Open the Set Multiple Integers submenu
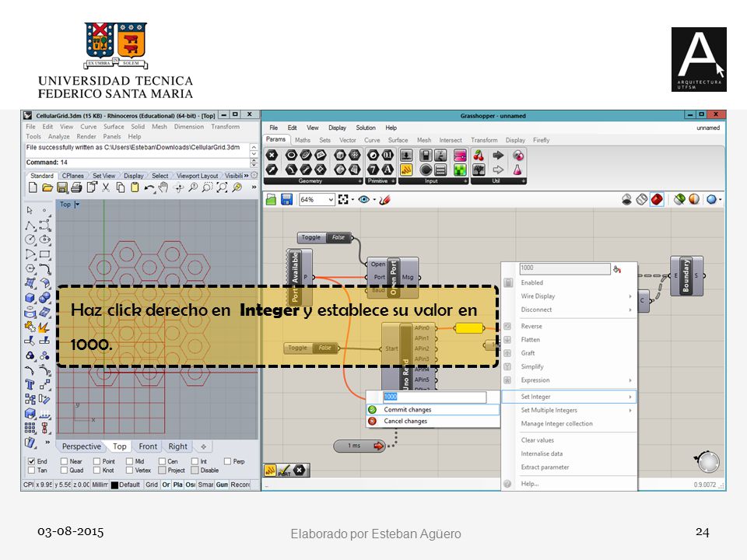Image resolution: width=747 pixels, height=560 pixels. coord(570,410)
